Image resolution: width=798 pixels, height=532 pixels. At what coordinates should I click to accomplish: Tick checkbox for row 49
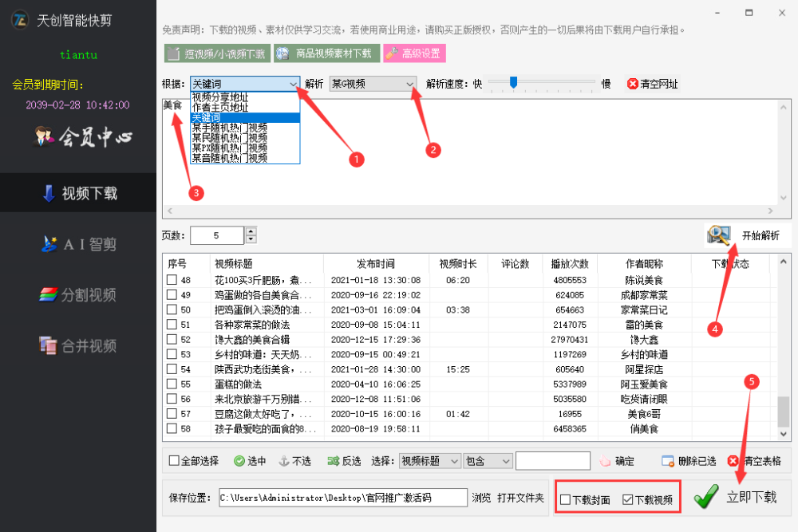coord(172,294)
